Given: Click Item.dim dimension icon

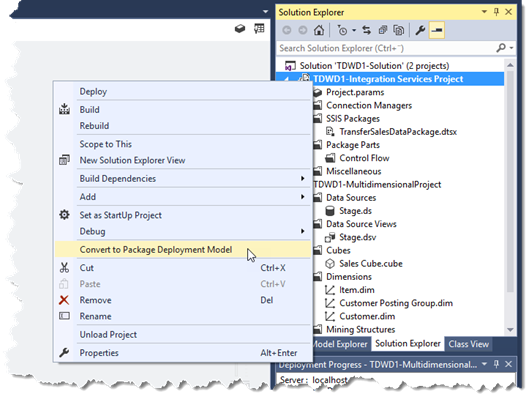Looking at the screenshot, I should coord(330,290).
